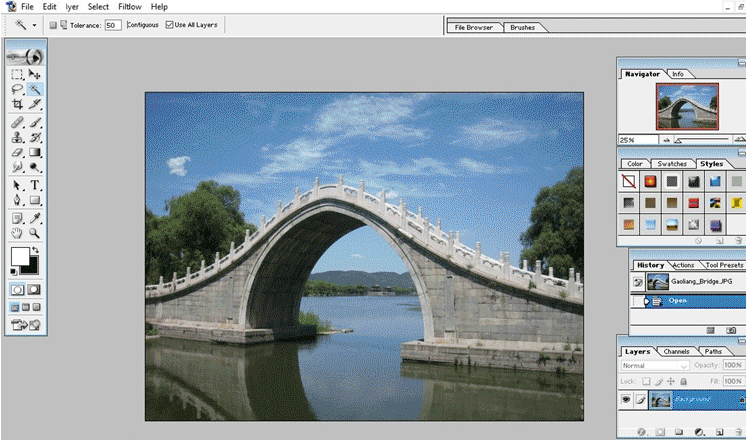The image size is (751, 440).
Task: Open the File Browser tab
Action: tap(474, 28)
